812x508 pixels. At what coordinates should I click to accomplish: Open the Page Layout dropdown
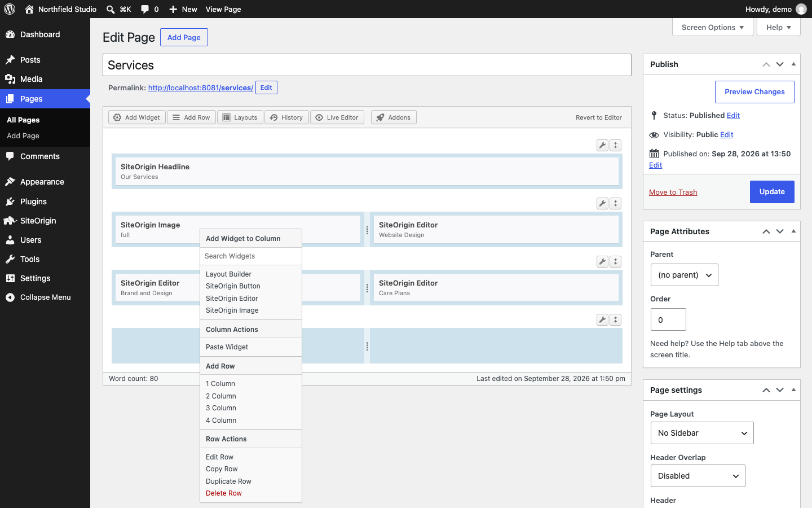702,433
